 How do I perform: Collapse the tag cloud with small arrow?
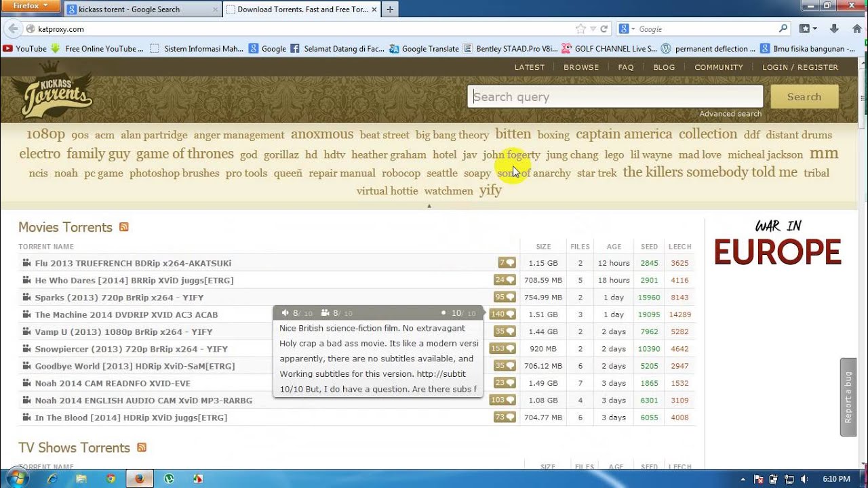click(429, 205)
